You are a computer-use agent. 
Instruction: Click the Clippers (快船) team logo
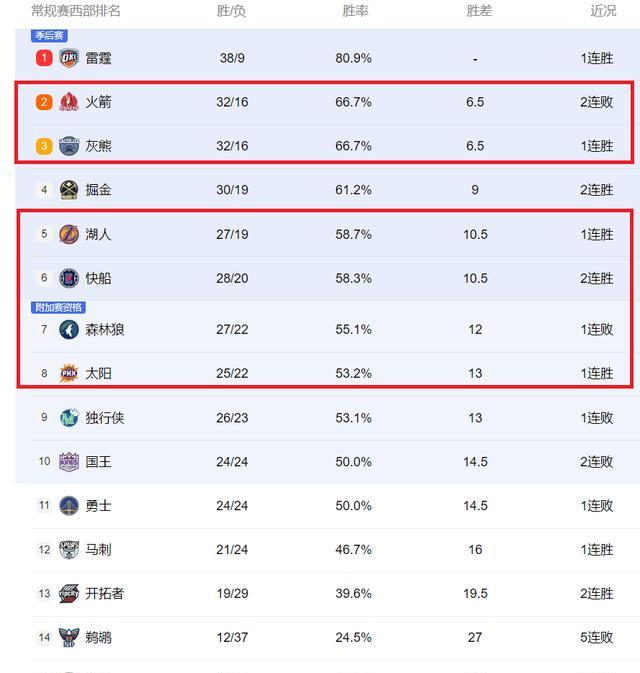click(x=69, y=278)
